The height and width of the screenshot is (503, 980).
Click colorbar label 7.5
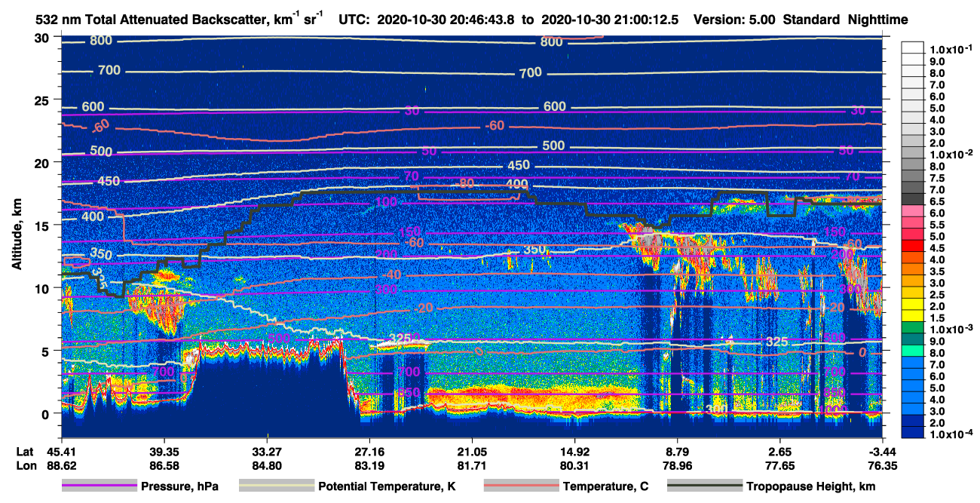(x=936, y=178)
